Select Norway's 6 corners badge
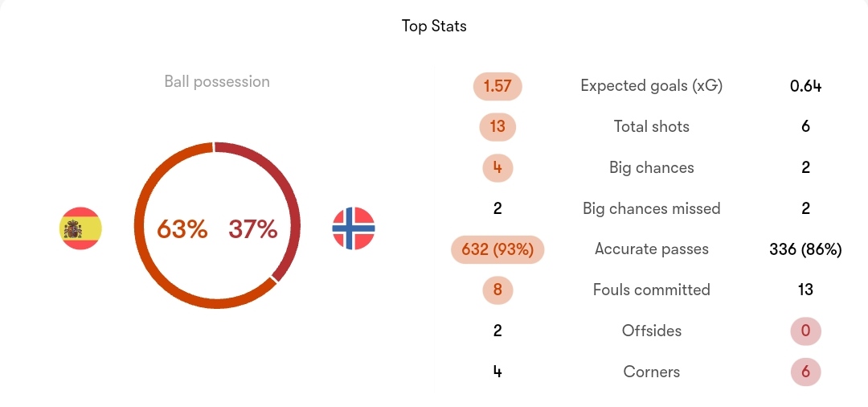 (x=805, y=372)
